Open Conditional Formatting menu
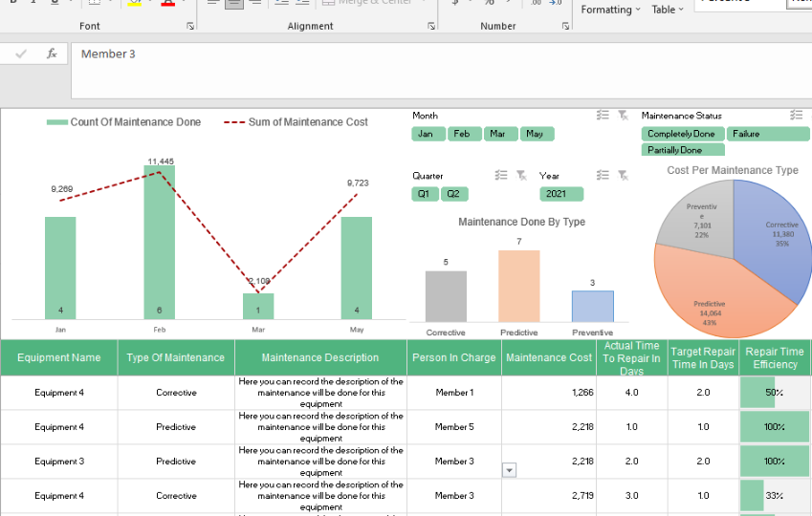 611,10
